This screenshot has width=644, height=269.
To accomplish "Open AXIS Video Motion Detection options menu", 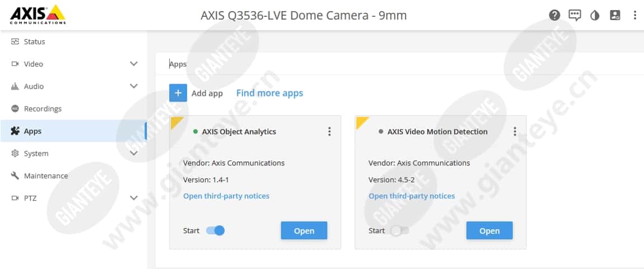I will [x=515, y=132].
